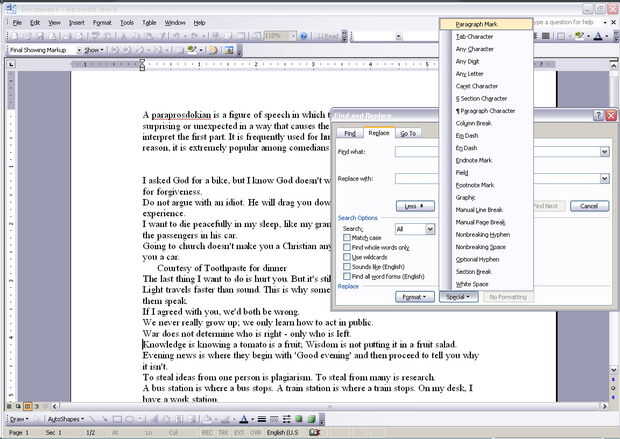Click the Line Style icon in Drawing toolbar
The height and width of the screenshot is (439, 620).
pos(262,419)
